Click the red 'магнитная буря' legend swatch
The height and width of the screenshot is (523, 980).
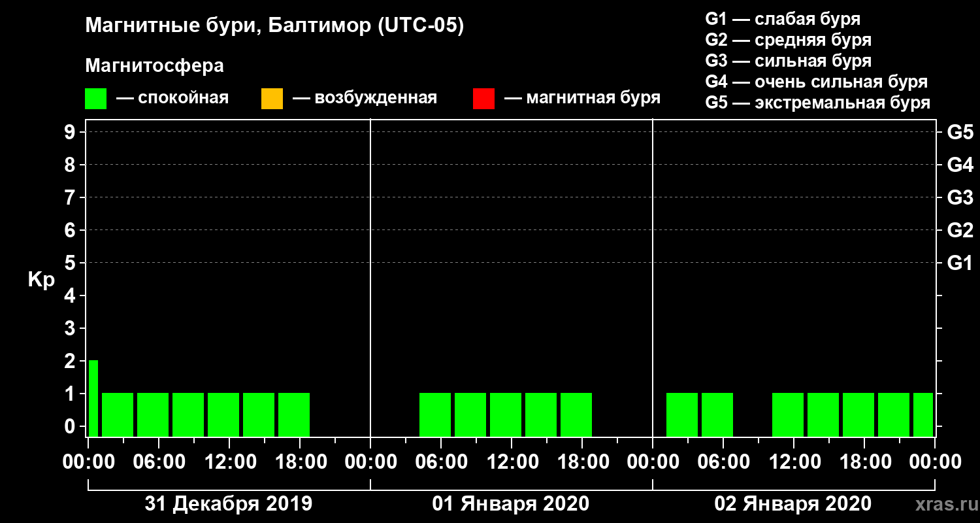pos(483,99)
